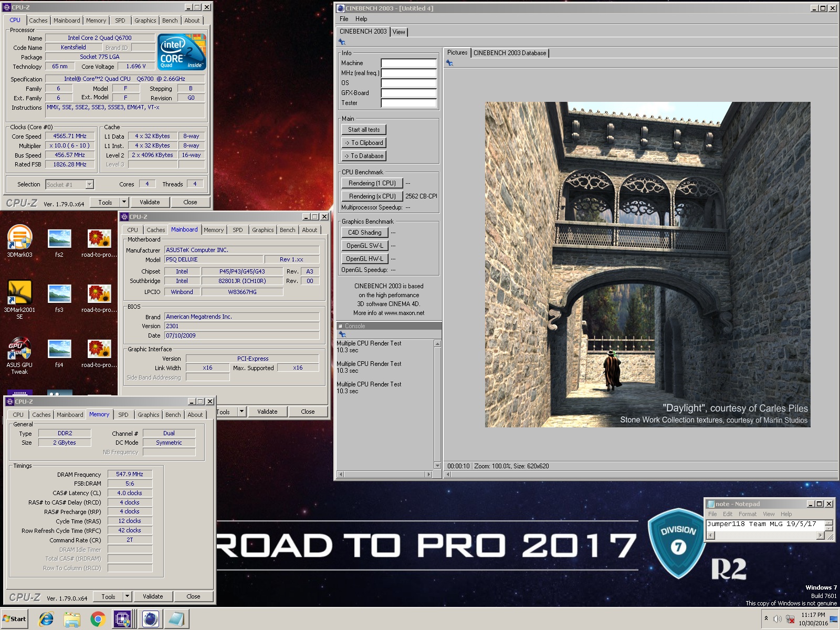Screen dimensions: 840x630
Task: Click the network status tray icon
Action: (x=790, y=619)
